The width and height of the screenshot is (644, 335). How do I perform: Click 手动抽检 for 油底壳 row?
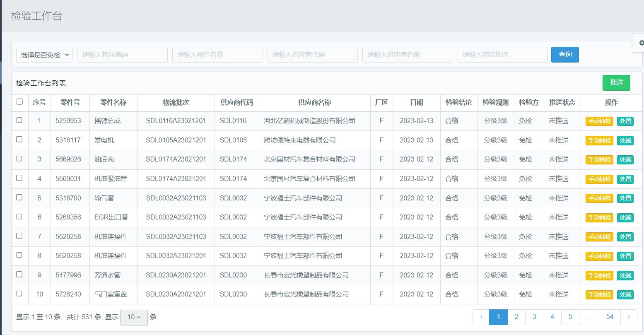(x=599, y=160)
